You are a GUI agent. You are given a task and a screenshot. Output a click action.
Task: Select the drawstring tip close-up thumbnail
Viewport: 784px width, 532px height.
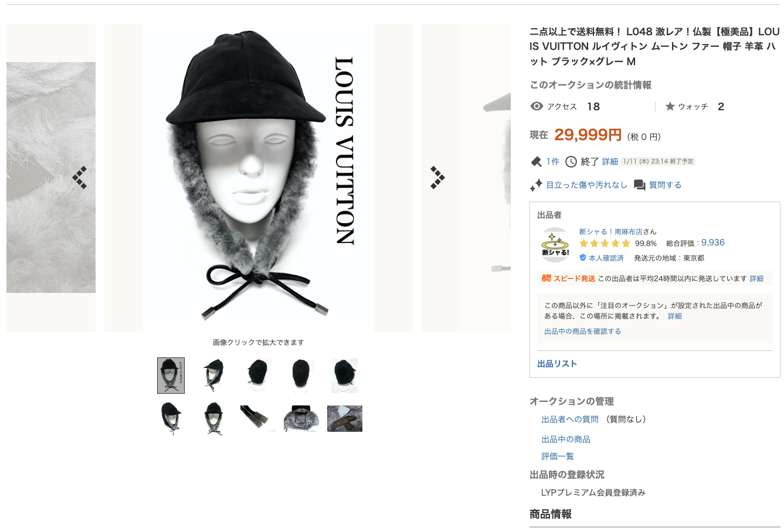pos(257,418)
